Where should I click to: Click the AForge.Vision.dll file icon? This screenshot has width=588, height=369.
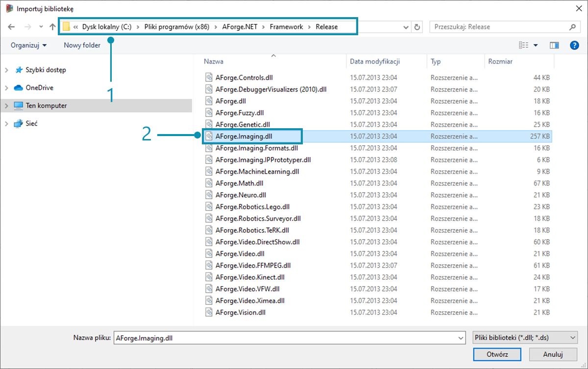point(209,312)
